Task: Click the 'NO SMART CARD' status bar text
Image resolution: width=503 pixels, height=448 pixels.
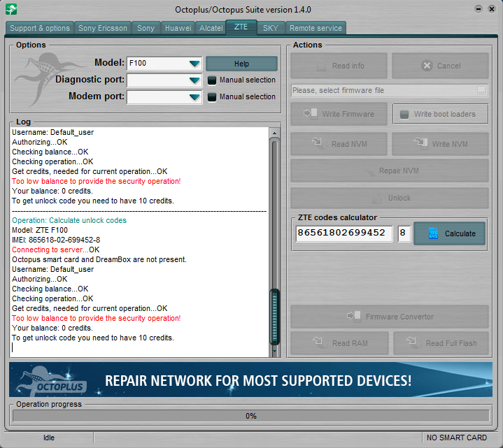Action: (x=457, y=438)
